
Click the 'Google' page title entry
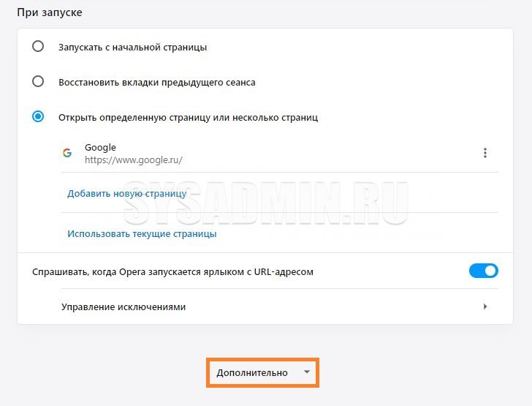[x=100, y=147]
